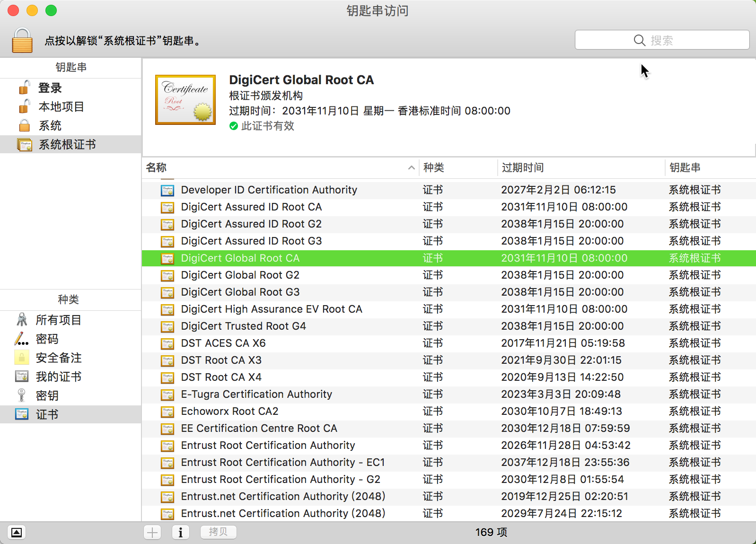Screen dimensions: 756x544
Task: Click certificate icon of DST Root CA X3
Action: point(167,361)
